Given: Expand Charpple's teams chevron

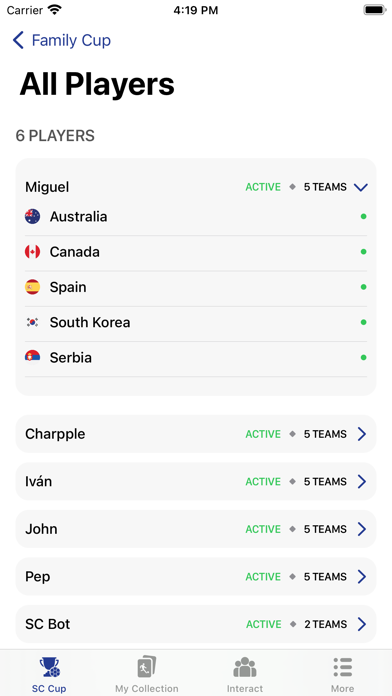Looking at the screenshot, I should [362, 434].
